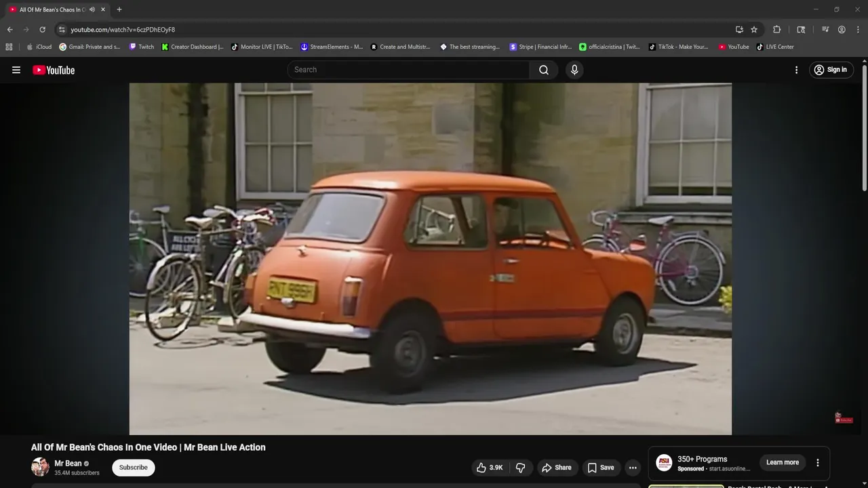The width and height of the screenshot is (868, 488).
Task: Pause the video by clicking the player
Action: point(431,259)
